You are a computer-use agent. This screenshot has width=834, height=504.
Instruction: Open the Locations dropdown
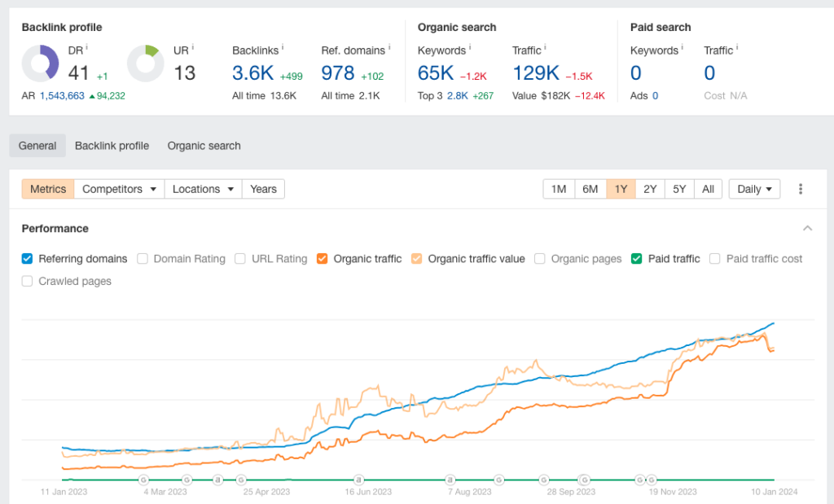tap(203, 189)
